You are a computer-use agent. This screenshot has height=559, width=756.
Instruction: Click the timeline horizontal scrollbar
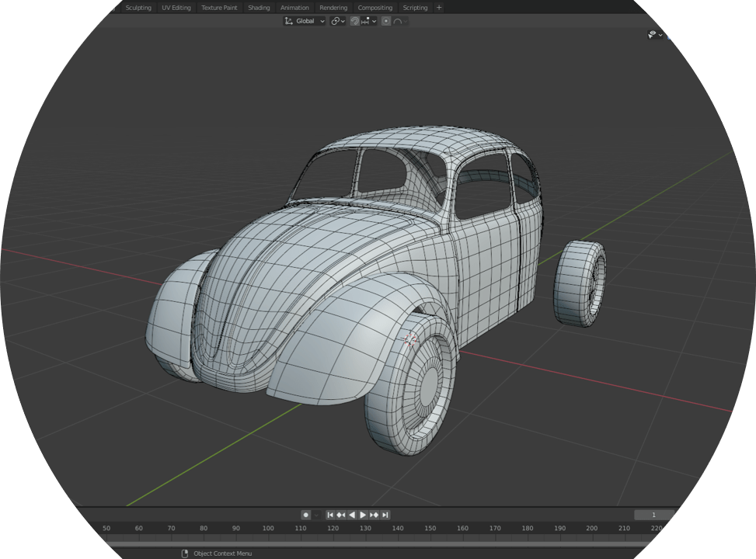click(x=376, y=544)
